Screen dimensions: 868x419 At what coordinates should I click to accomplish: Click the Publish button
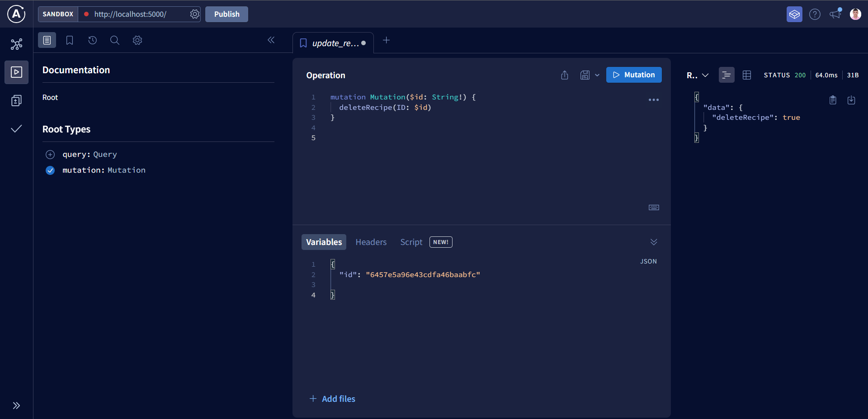(226, 14)
